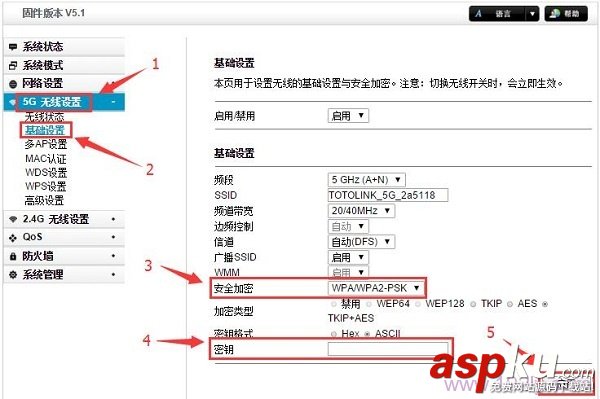This screenshot has width=600, height=399.
Task: Click the 2.4G wireless wifi icon
Action: click(x=13, y=219)
